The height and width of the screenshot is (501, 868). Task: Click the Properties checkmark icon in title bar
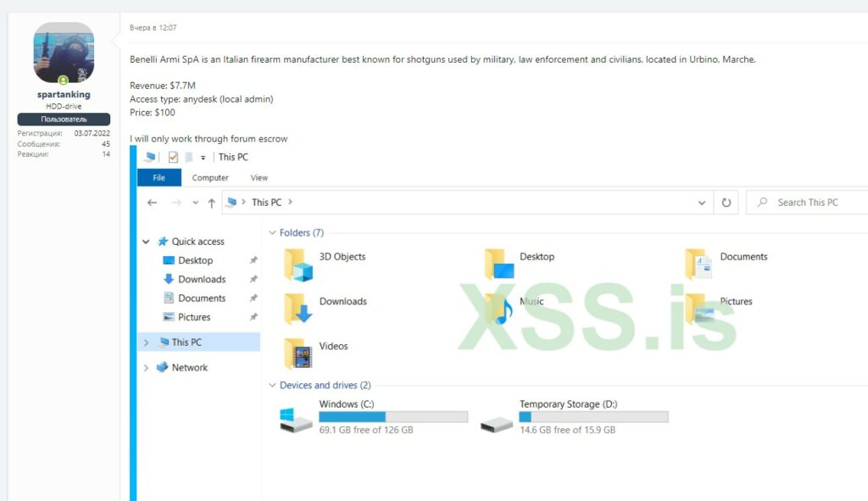point(173,157)
